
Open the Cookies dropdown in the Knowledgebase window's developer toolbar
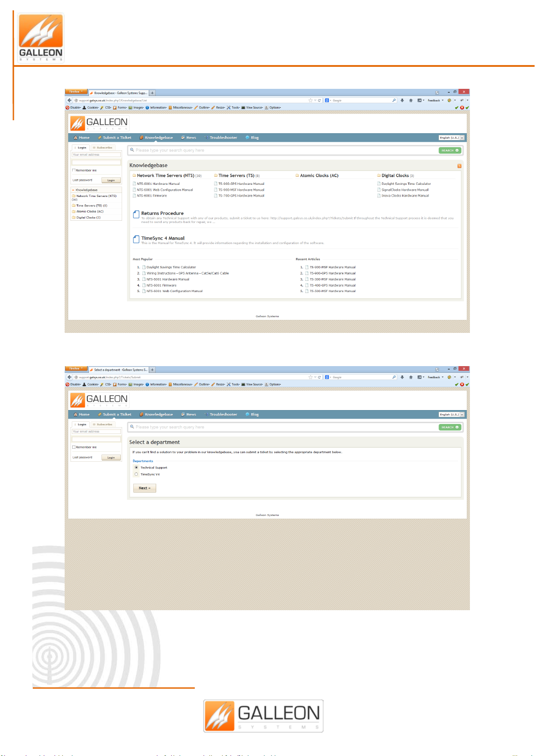coord(91,108)
